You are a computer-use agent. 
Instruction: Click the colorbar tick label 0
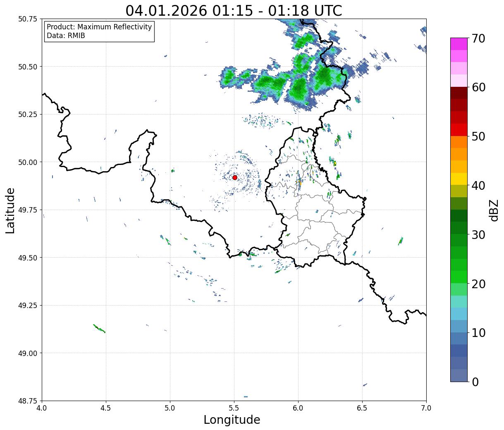click(x=475, y=382)
